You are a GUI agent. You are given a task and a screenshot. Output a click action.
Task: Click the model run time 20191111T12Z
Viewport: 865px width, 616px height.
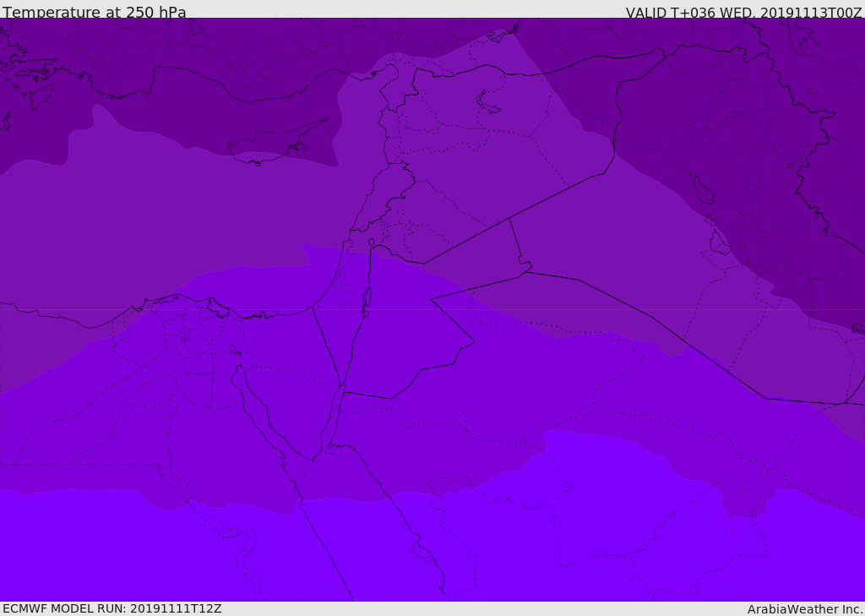point(176,608)
